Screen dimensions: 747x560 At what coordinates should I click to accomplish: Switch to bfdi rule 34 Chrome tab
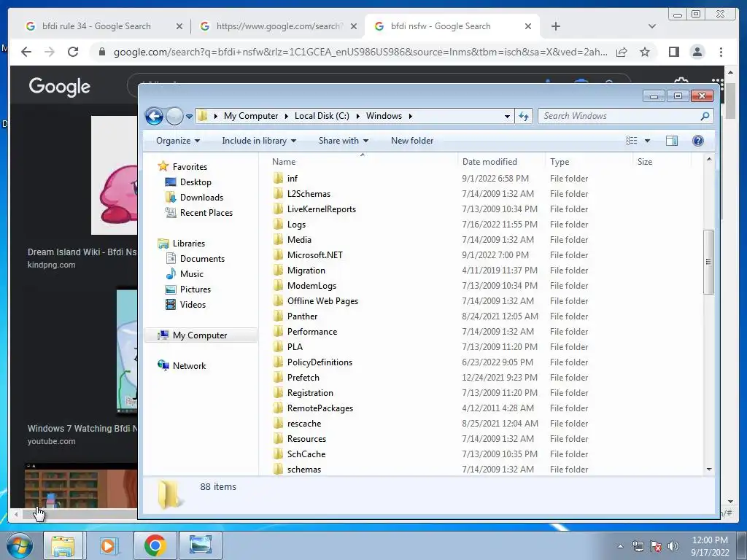pos(96,26)
